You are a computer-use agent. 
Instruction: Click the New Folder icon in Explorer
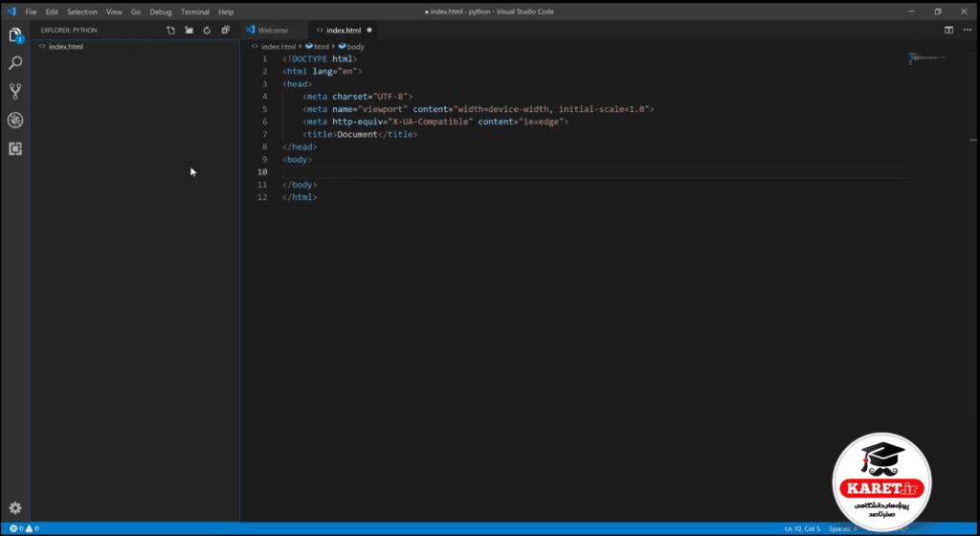(189, 30)
